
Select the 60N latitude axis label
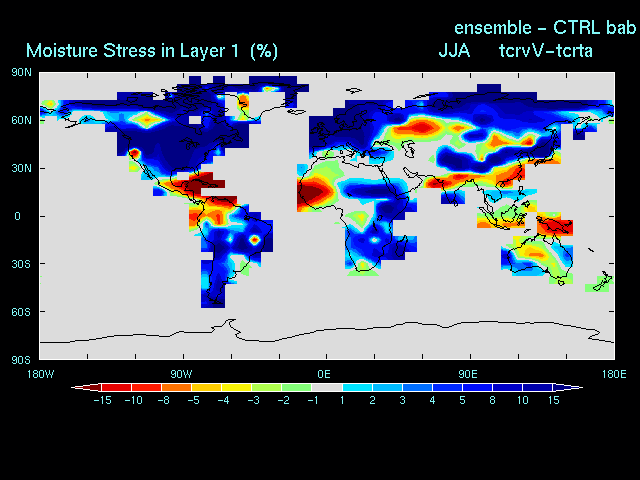pos(21,120)
